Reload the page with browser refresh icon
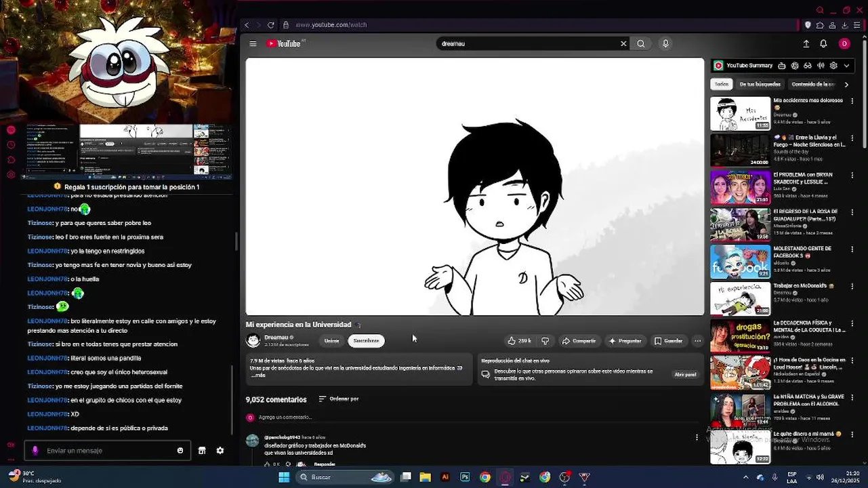 pos(271,25)
